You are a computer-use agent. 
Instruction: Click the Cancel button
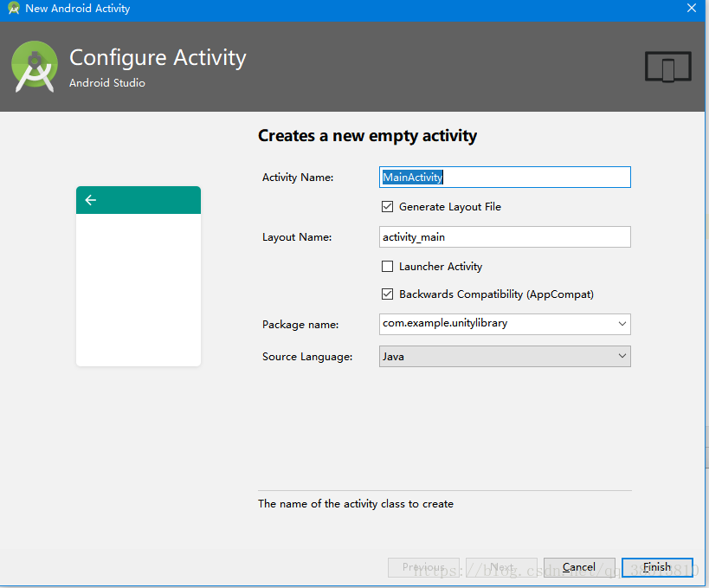click(x=579, y=567)
